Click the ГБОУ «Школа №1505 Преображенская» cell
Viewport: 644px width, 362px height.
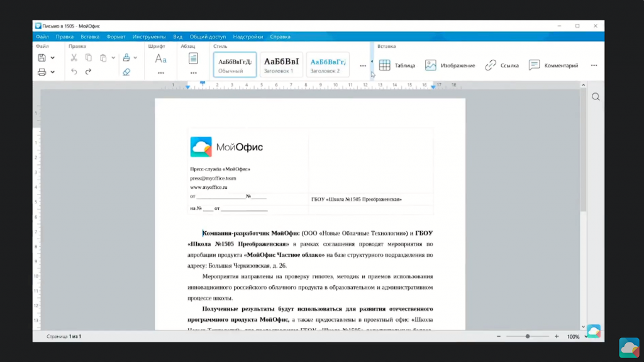(x=357, y=199)
